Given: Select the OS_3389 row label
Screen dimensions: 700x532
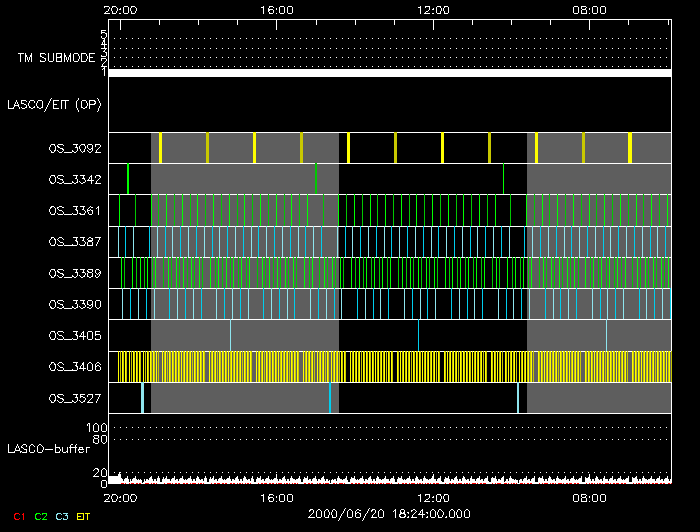Looking at the screenshot, I should (x=75, y=272).
